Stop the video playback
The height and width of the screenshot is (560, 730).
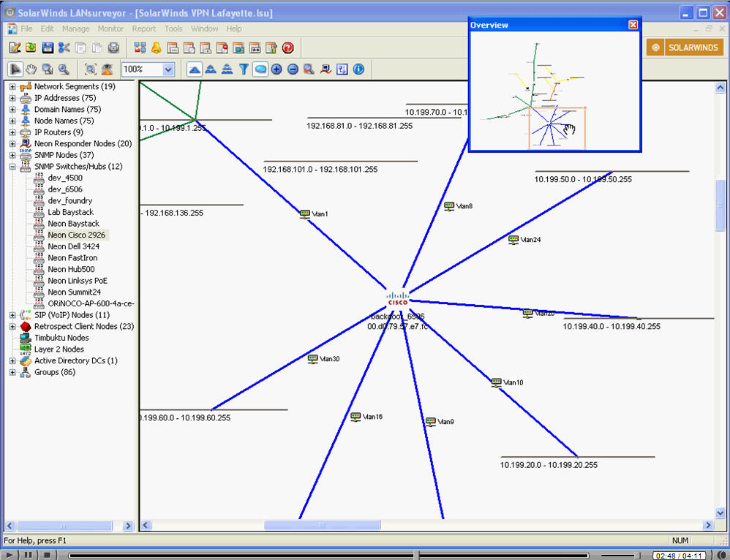click(47, 555)
